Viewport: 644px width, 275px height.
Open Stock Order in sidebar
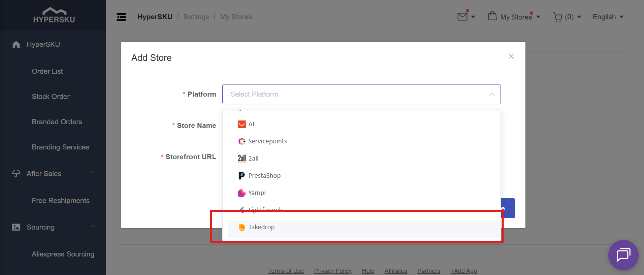click(51, 97)
